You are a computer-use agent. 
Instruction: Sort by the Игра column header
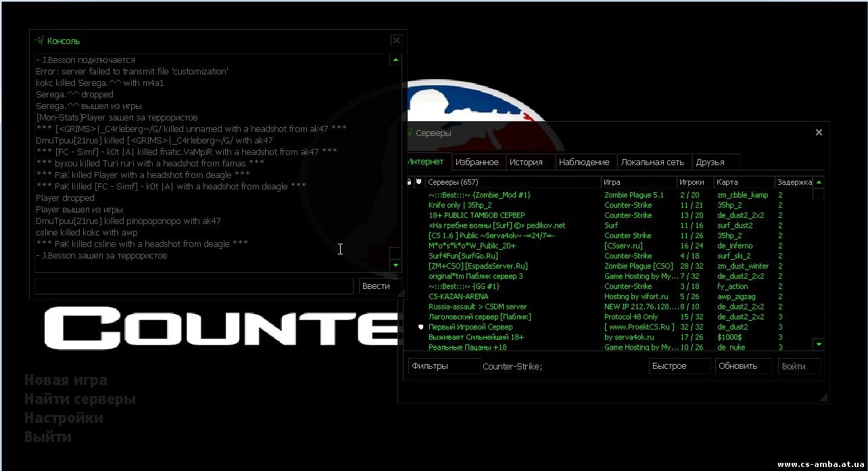pos(639,182)
